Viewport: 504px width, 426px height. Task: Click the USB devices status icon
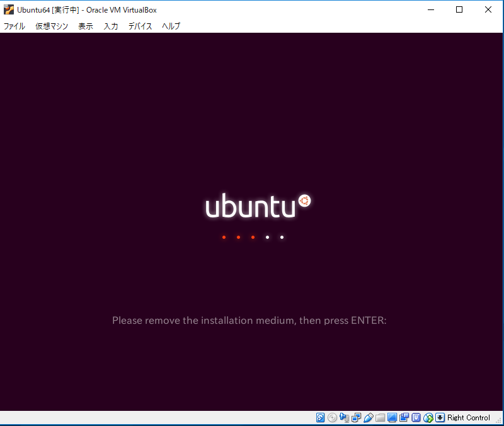click(369, 417)
